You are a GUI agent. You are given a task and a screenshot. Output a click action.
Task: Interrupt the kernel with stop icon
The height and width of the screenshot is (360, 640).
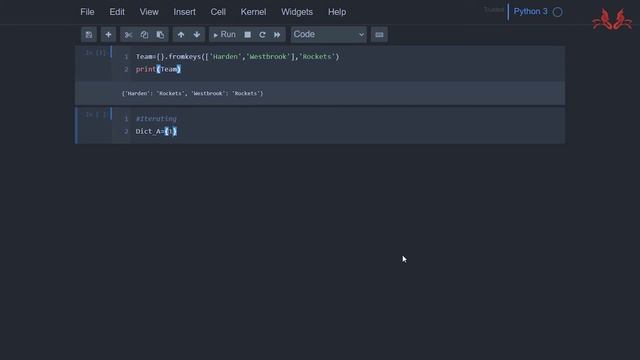click(x=247, y=35)
